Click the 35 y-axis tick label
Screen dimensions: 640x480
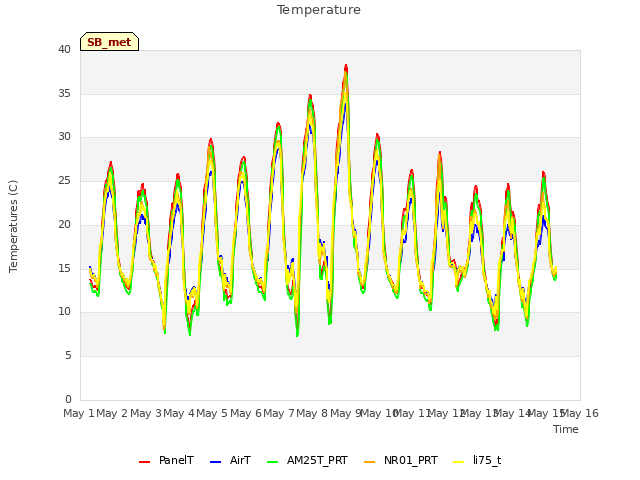pyautogui.click(x=64, y=93)
